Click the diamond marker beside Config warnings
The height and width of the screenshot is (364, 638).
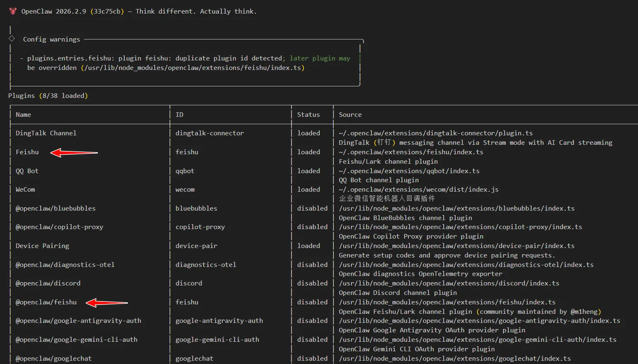[x=12, y=39]
